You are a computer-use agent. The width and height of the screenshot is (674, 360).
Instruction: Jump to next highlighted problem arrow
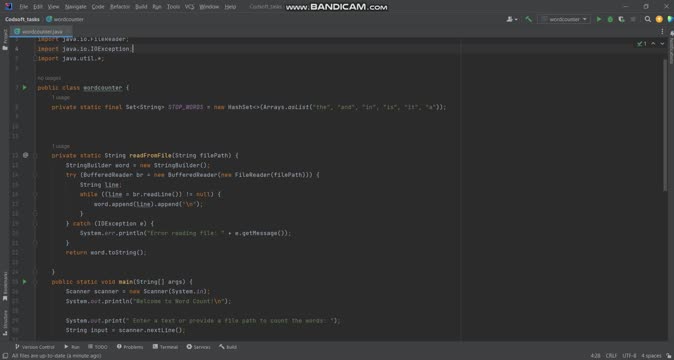pos(662,43)
